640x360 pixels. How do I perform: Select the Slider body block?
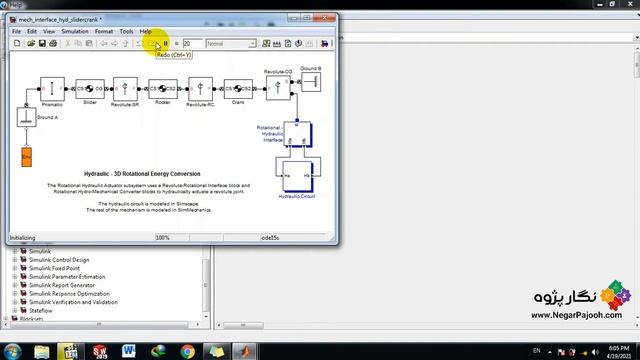coord(90,89)
